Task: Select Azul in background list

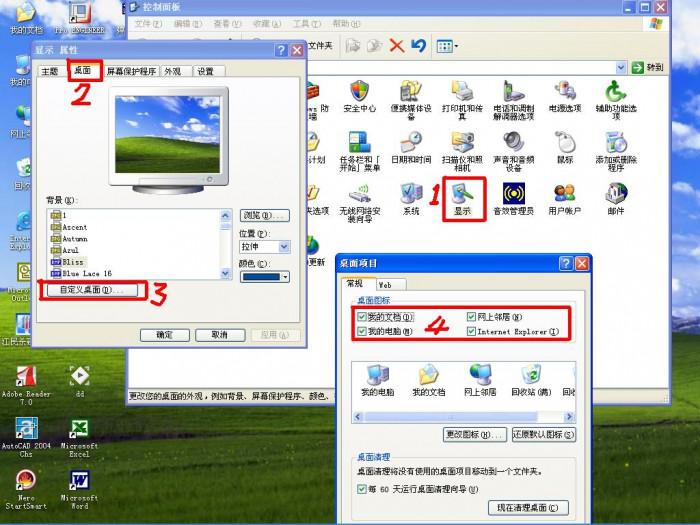Action: coord(71,250)
